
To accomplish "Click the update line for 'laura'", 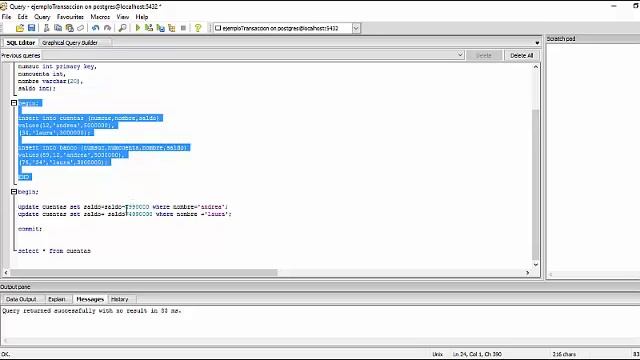I will 124,214.
